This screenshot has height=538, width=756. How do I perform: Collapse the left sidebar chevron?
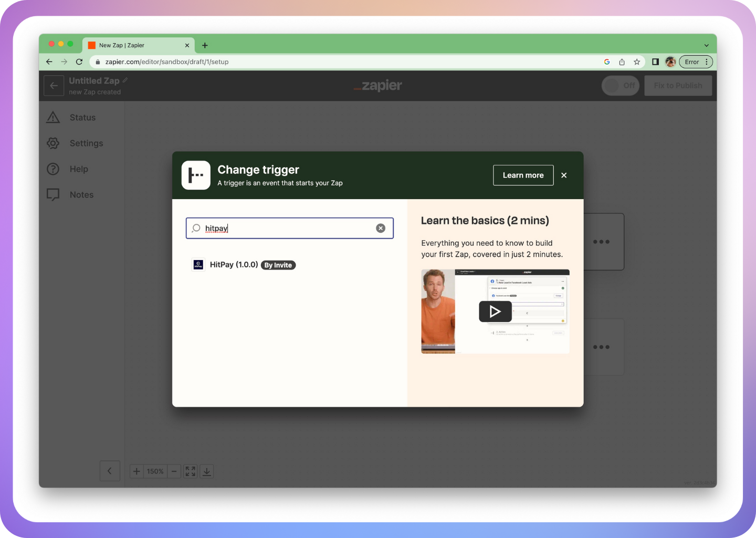coord(110,471)
